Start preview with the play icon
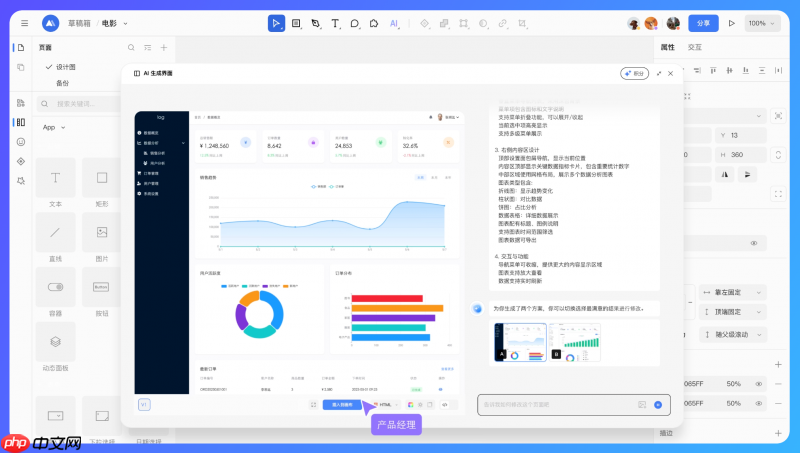The width and height of the screenshot is (800, 453). [731, 23]
